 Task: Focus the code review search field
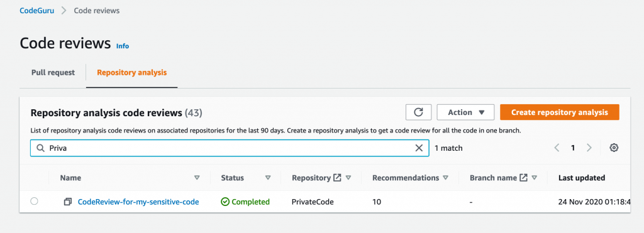point(230,148)
